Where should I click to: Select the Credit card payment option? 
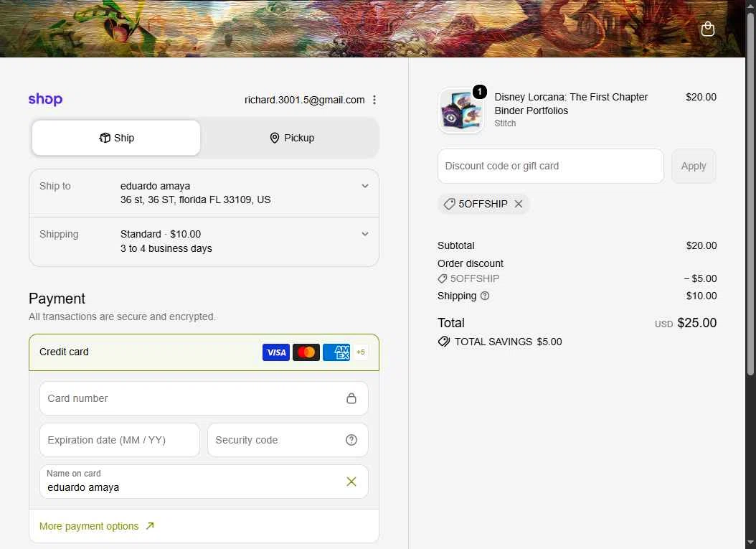[204, 352]
